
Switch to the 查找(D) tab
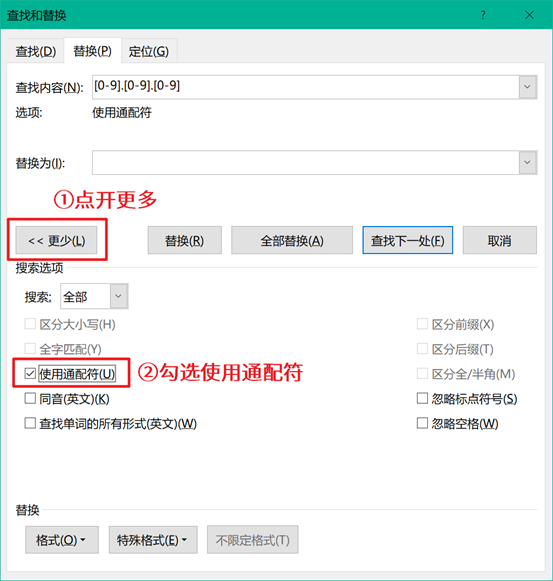point(36,51)
